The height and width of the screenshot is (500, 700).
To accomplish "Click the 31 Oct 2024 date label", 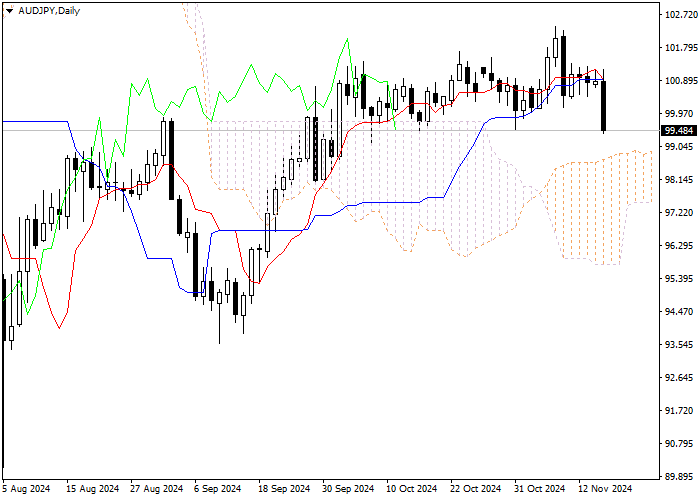I will coord(539,489).
